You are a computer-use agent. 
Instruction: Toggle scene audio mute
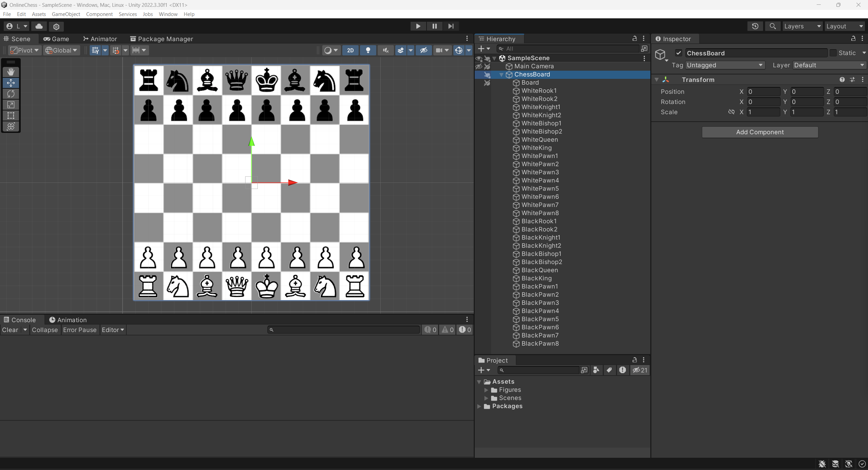tap(385, 50)
